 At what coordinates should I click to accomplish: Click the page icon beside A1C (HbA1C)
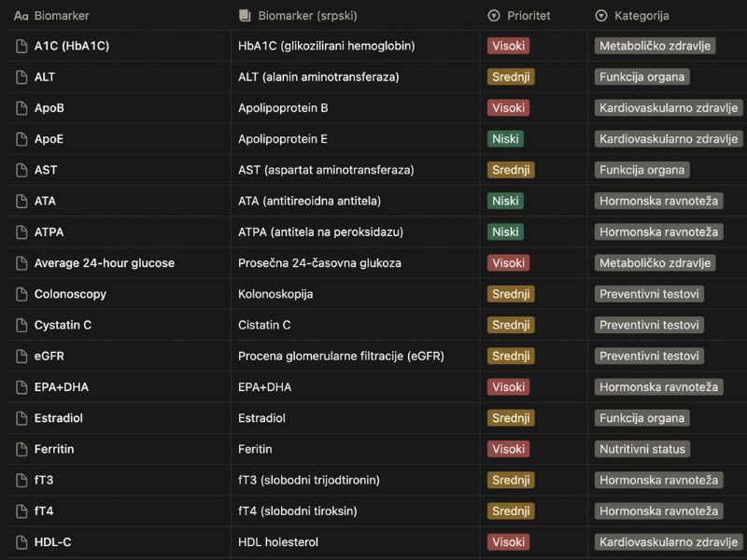21,46
